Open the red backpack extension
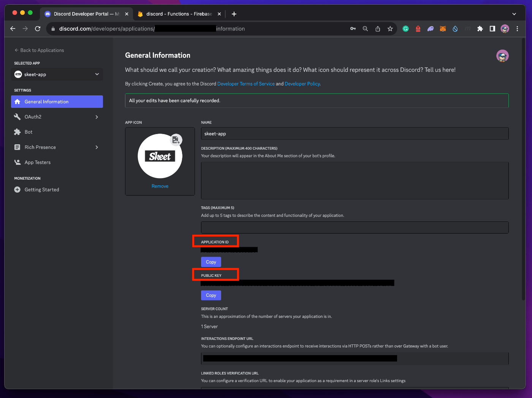The width and height of the screenshot is (532, 398). 418,29
